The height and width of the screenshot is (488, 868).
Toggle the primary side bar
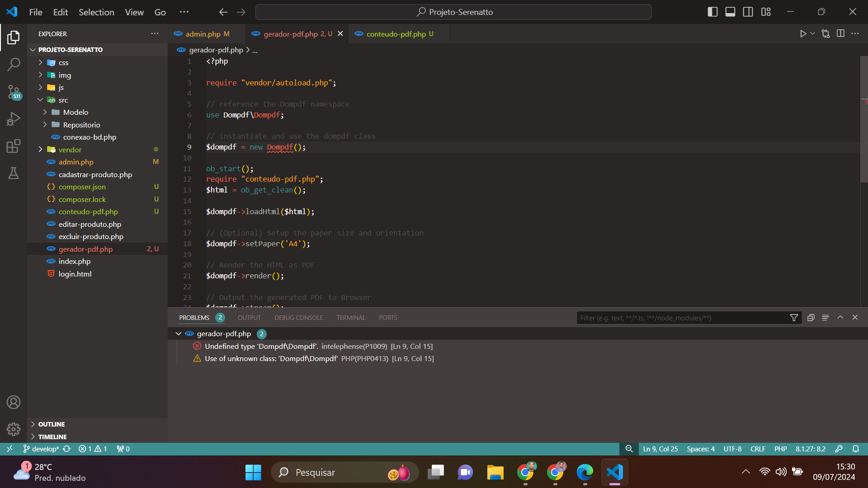click(x=712, y=12)
